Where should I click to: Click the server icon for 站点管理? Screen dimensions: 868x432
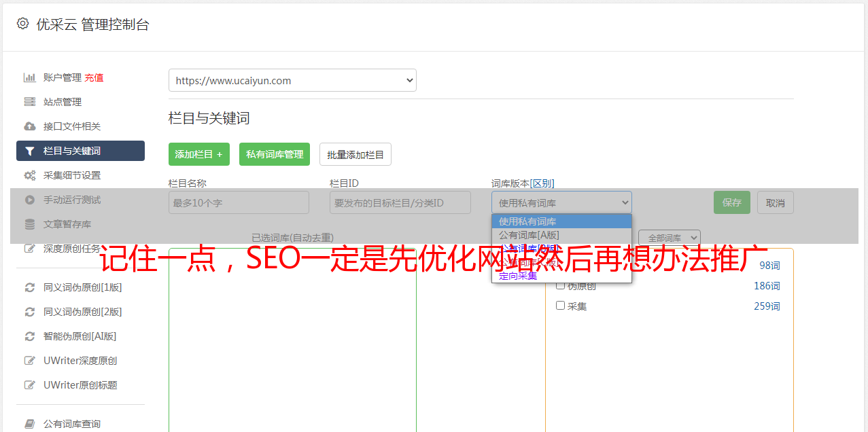(29, 102)
